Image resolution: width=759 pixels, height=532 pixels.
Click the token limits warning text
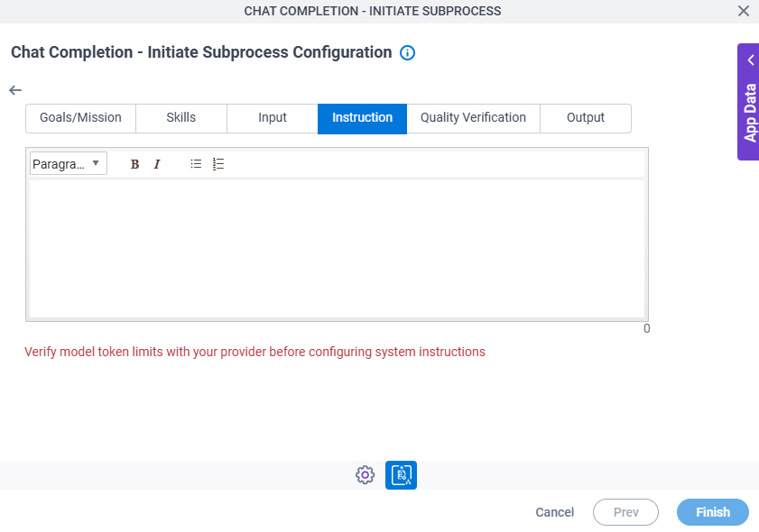click(255, 352)
